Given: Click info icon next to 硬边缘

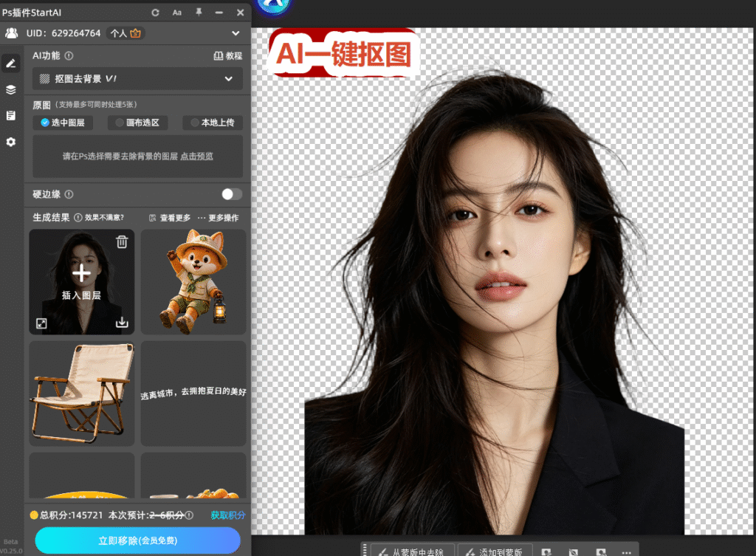Looking at the screenshot, I should [x=69, y=194].
